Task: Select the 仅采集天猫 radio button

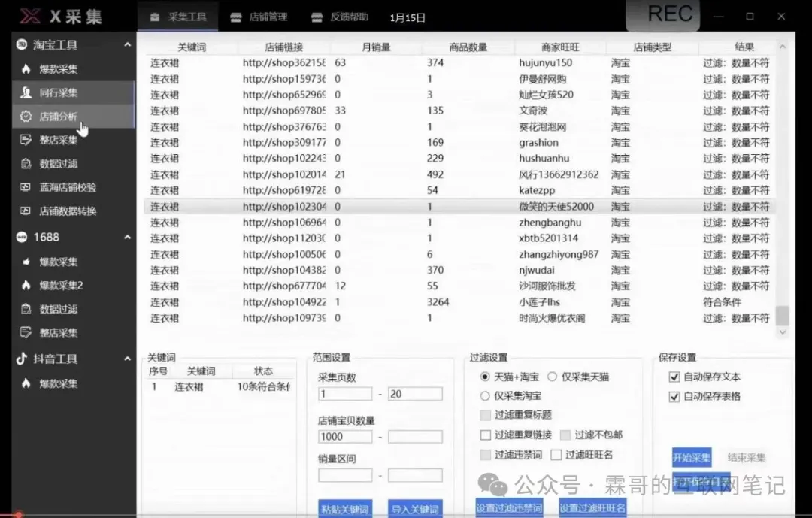Action: [552, 377]
